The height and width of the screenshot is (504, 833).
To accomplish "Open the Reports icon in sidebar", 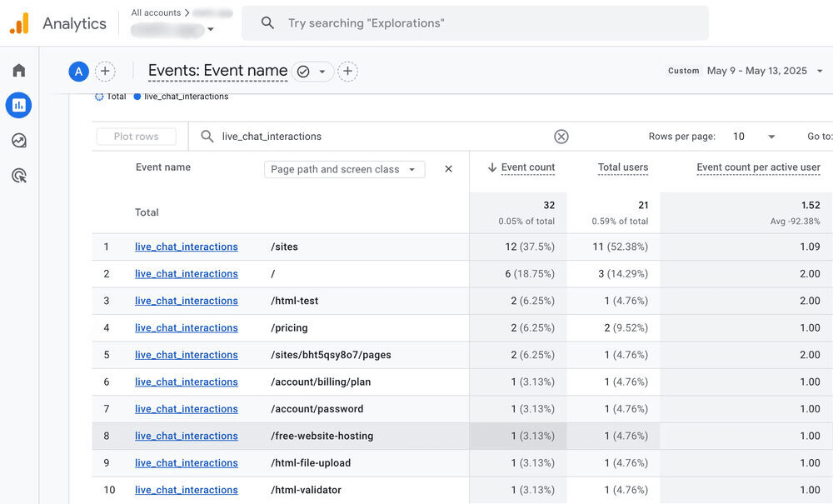I will (18, 106).
